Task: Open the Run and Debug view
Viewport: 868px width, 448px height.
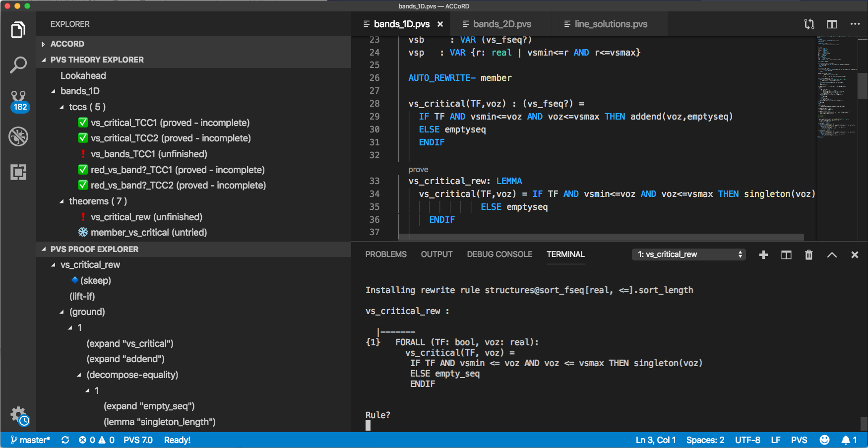Action: tap(18, 136)
